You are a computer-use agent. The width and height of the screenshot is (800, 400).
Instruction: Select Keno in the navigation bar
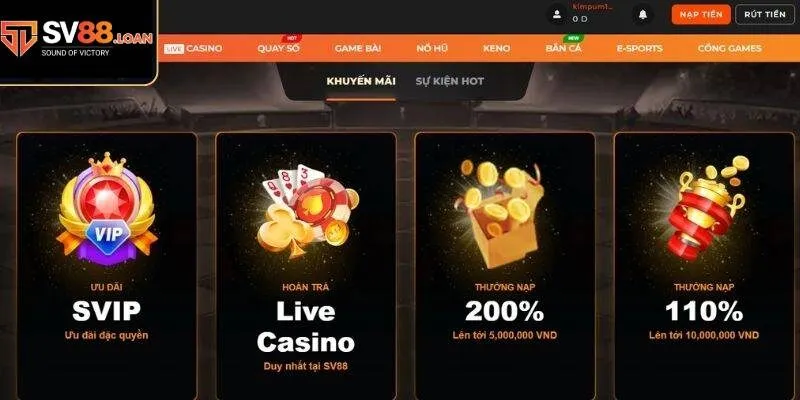tap(496, 48)
